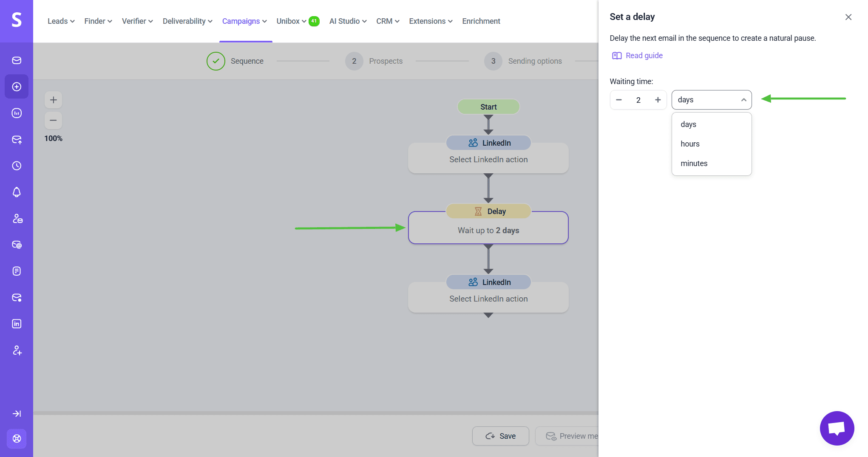Image resolution: width=868 pixels, height=457 pixels.
Task: Increase waiting time with plus stepper
Action: (x=658, y=100)
